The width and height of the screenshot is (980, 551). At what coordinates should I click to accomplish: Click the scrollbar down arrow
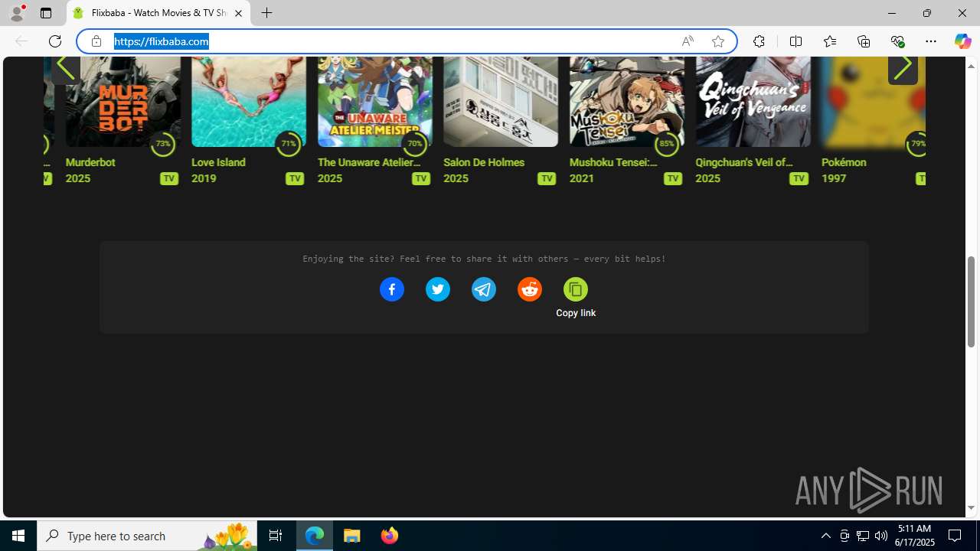pyautogui.click(x=971, y=508)
